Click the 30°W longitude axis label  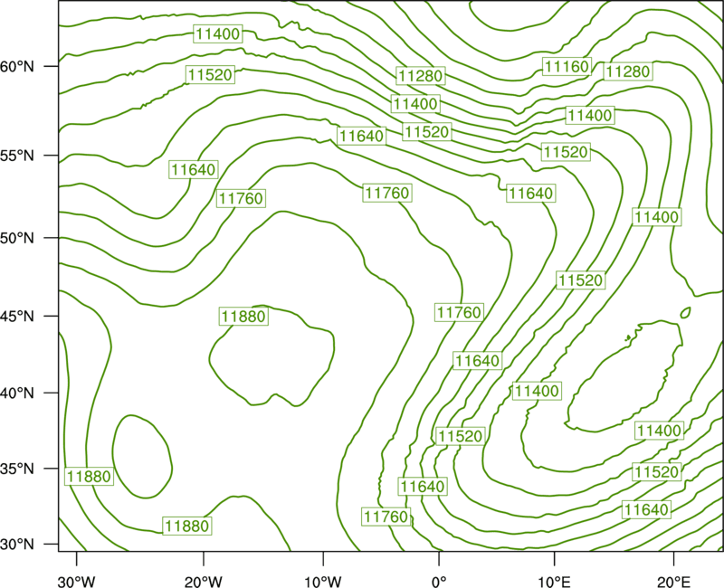pyautogui.click(x=76, y=582)
